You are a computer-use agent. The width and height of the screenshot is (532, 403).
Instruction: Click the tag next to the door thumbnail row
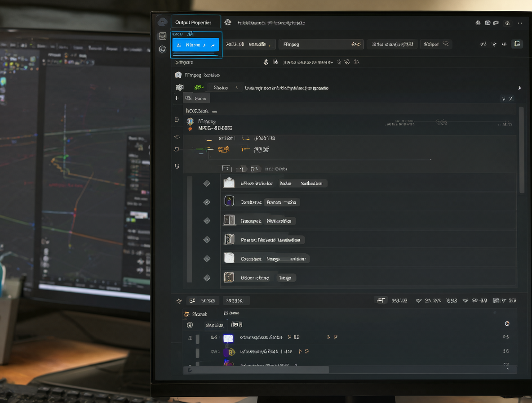click(279, 221)
